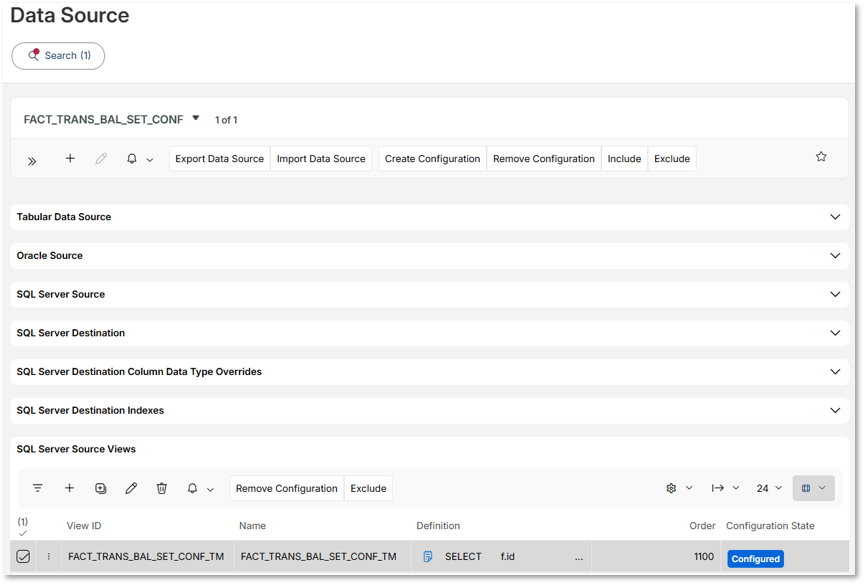Add a new source view row

[69, 488]
